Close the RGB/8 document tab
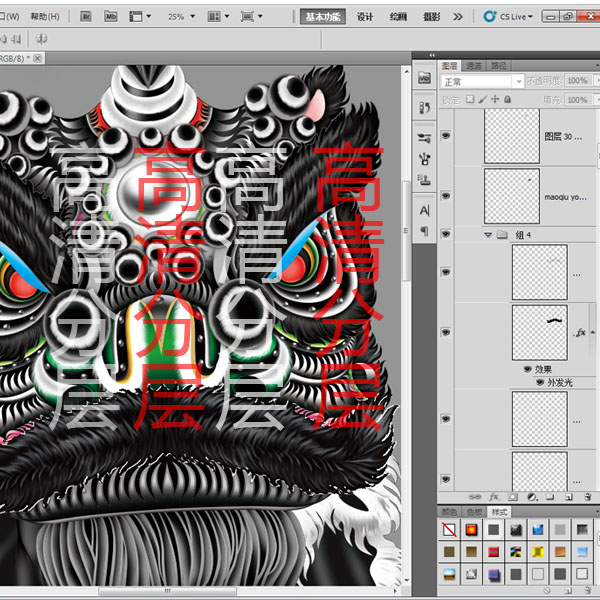Viewport: 600px width, 600px height. (x=38, y=58)
